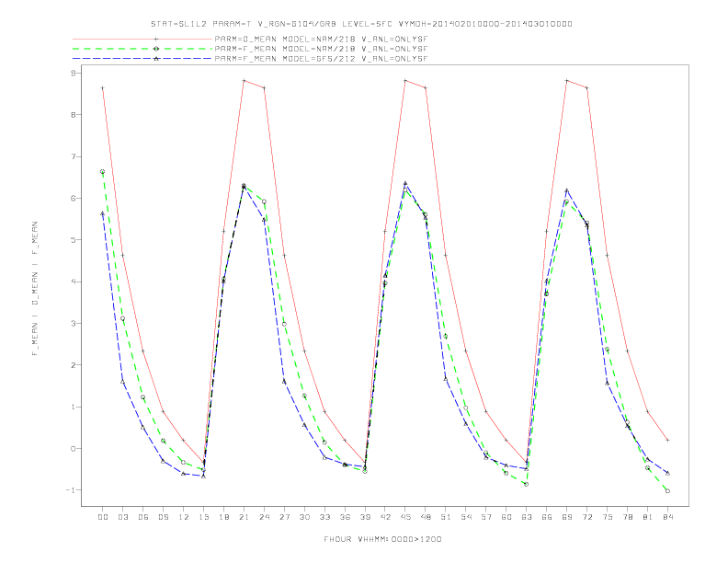Image resolution: width=728 pixels, height=563 pixels.
Task: Click y-axis tick label 3
Action: (73, 323)
